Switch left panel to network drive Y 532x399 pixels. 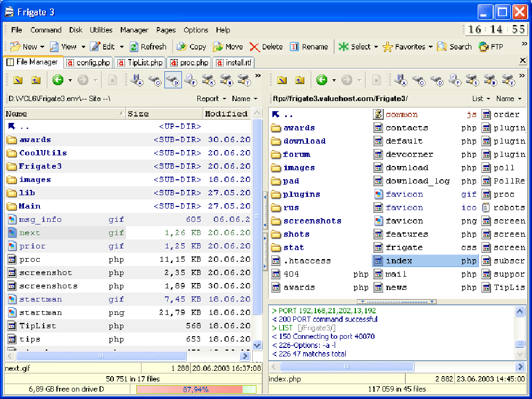pyautogui.click(x=244, y=80)
